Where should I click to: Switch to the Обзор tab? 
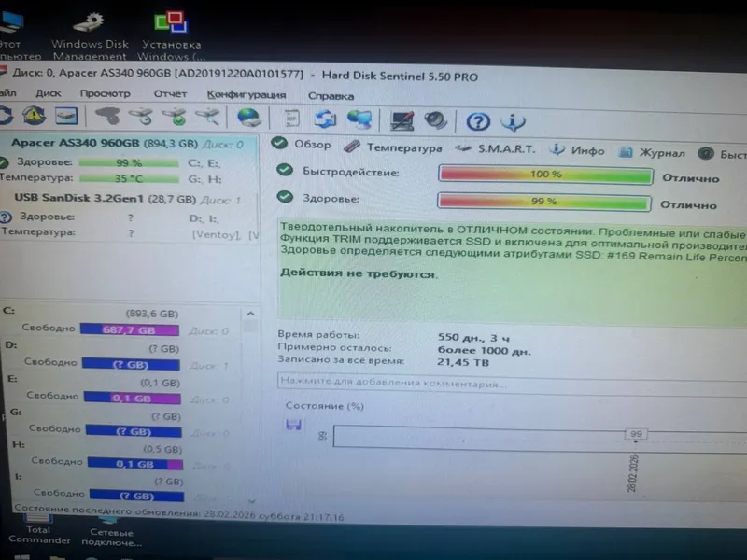click(301, 144)
